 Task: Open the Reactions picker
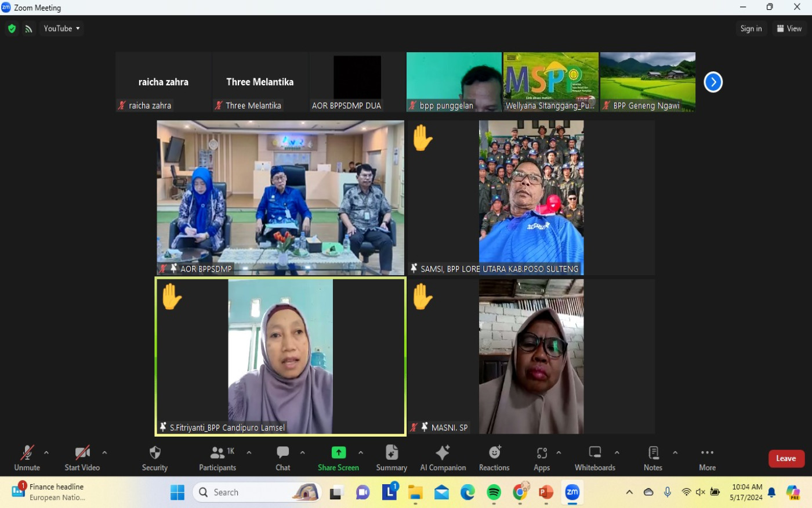[x=494, y=458]
